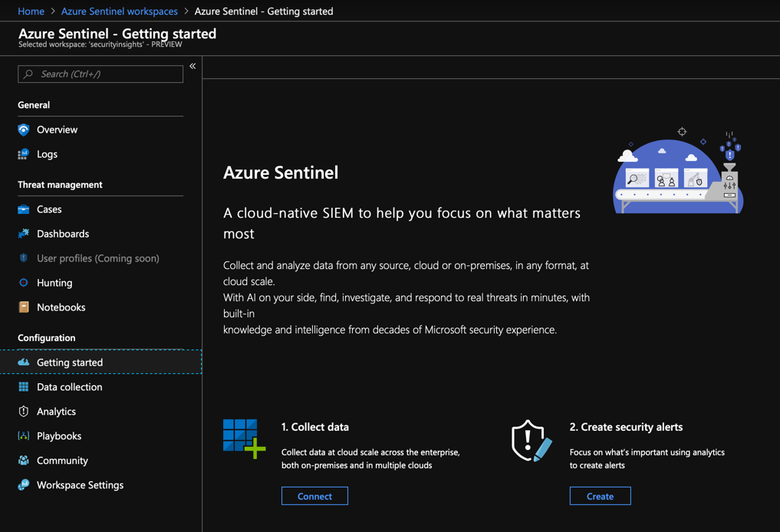Click the Community icon

pos(24,461)
